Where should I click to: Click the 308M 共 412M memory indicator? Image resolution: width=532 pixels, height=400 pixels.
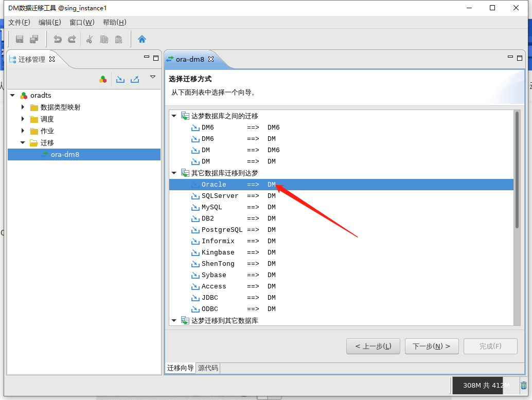click(x=486, y=386)
